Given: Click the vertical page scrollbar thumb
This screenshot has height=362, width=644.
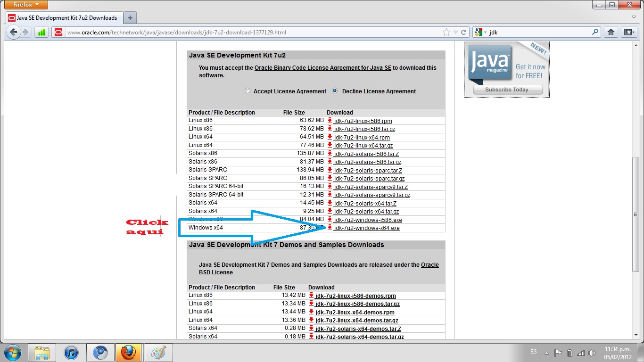Looking at the screenshot, I should point(636,214).
